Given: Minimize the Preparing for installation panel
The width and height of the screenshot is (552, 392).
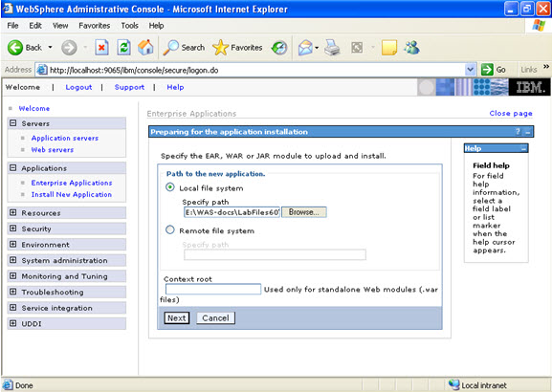Looking at the screenshot, I should (527, 132).
